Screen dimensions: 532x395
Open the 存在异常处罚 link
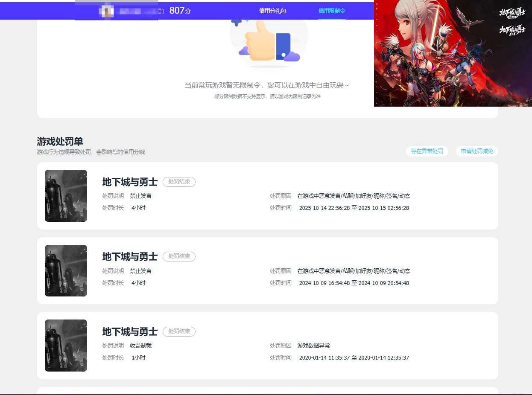[427, 151]
